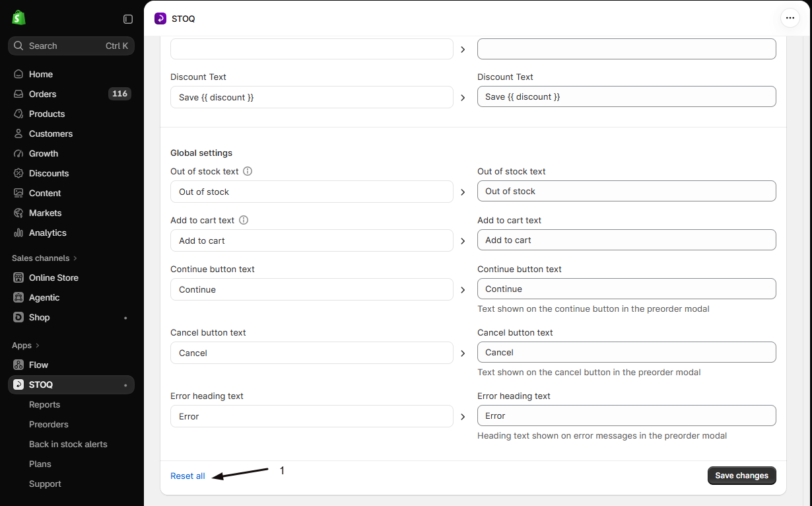
Task: Open STOQ Plans page
Action: point(40,464)
